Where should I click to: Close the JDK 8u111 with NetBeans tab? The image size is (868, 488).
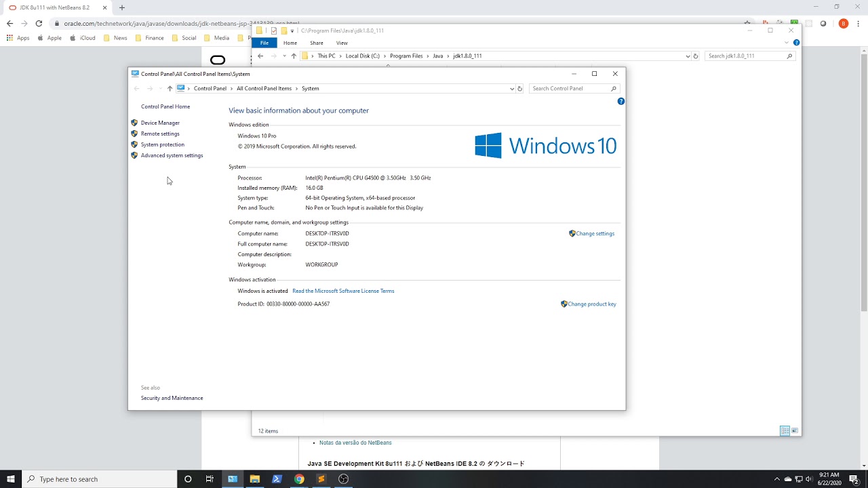click(x=105, y=7)
